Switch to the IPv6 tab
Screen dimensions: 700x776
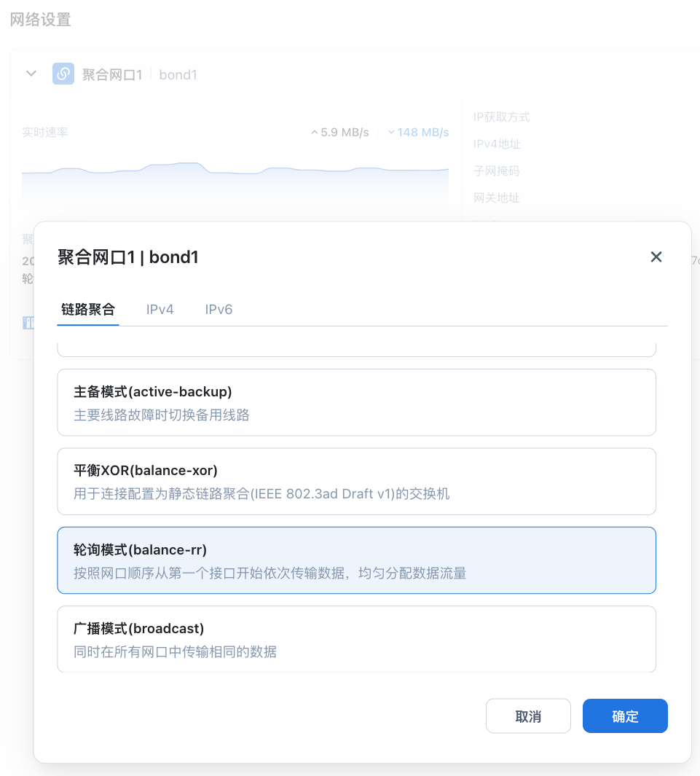(219, 310)
